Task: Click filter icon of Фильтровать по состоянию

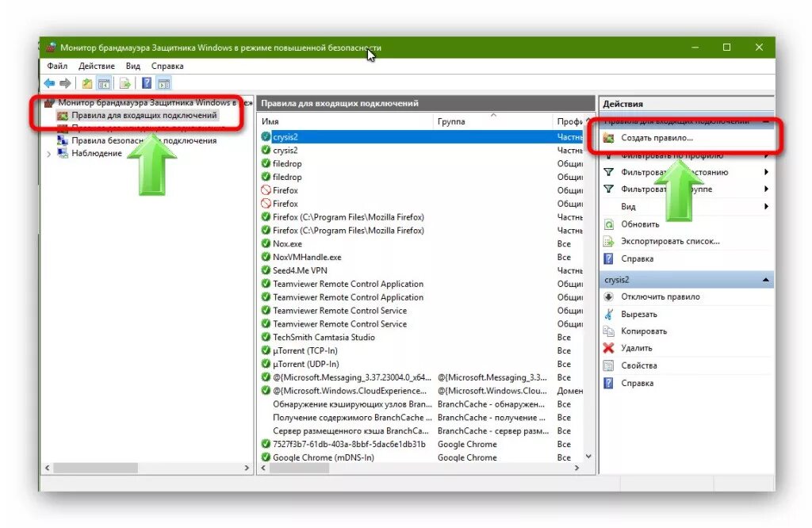Action: point(609,172)
